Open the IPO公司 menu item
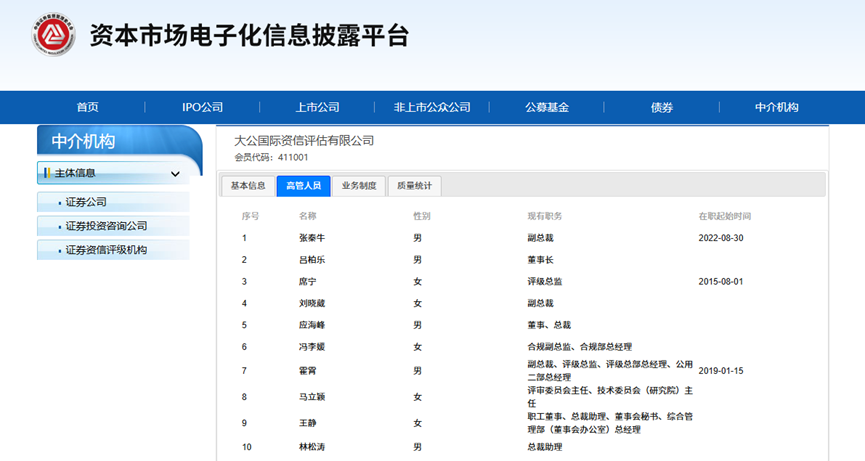The height and width of the screenshot is (461, 865). pos(202,108)
